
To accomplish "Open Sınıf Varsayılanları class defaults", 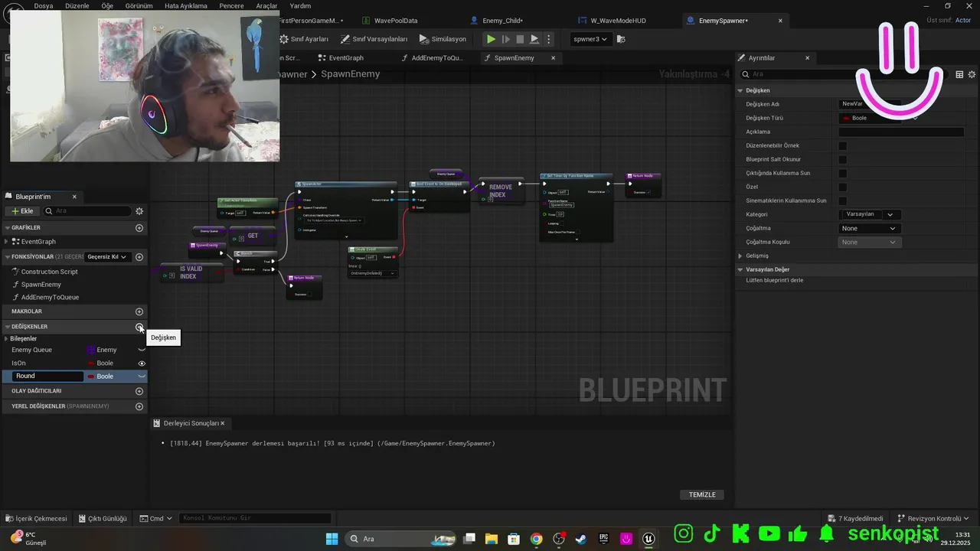I will coord(374,39).
